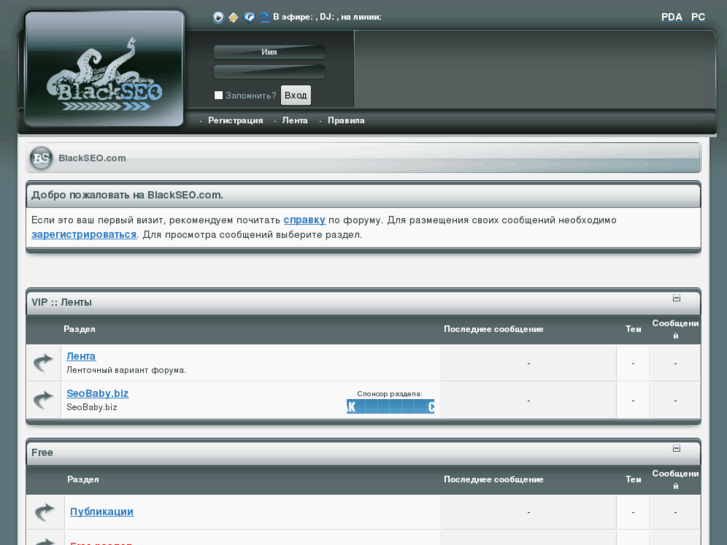
Task: Click the plain SeoBaby.biz description text
Action: coord(92,407)
